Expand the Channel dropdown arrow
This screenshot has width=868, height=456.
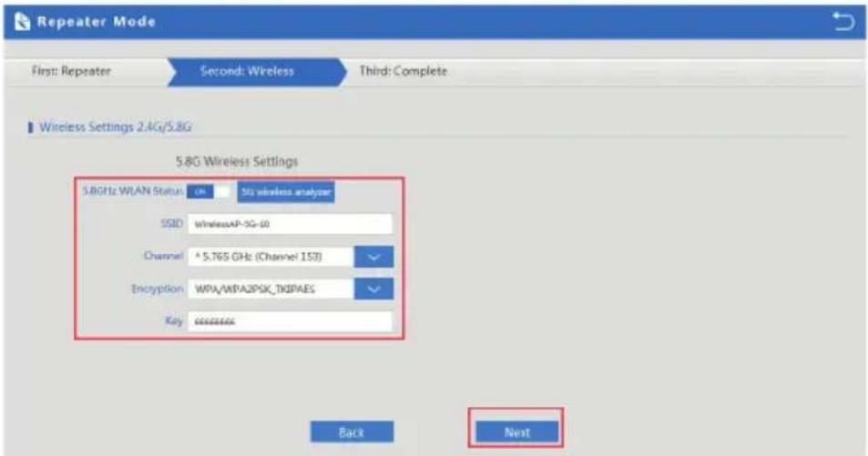[x=373, y=257]
